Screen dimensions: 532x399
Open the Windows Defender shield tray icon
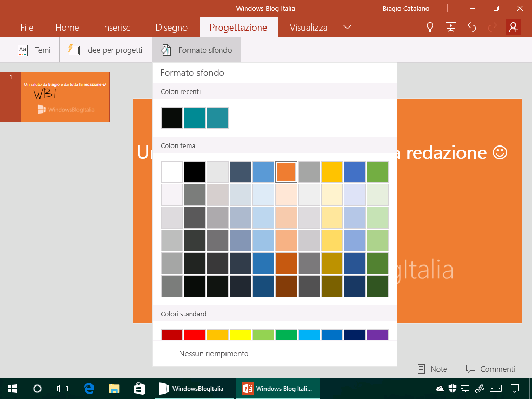tap(453, 389)
